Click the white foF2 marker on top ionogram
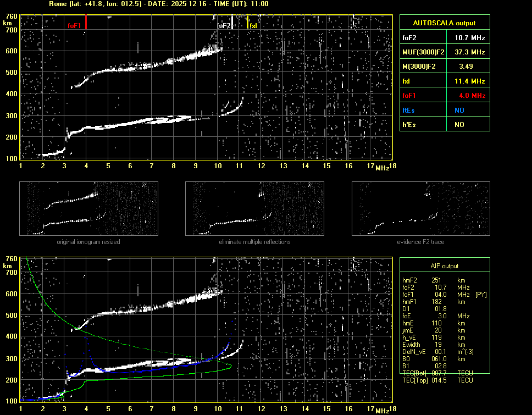The height and width of the screenshot is (415, 532). [224, 26]
